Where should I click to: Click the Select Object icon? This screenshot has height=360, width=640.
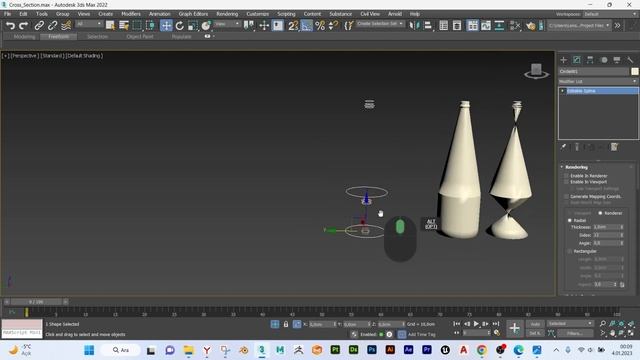click(x=110, y=26)
